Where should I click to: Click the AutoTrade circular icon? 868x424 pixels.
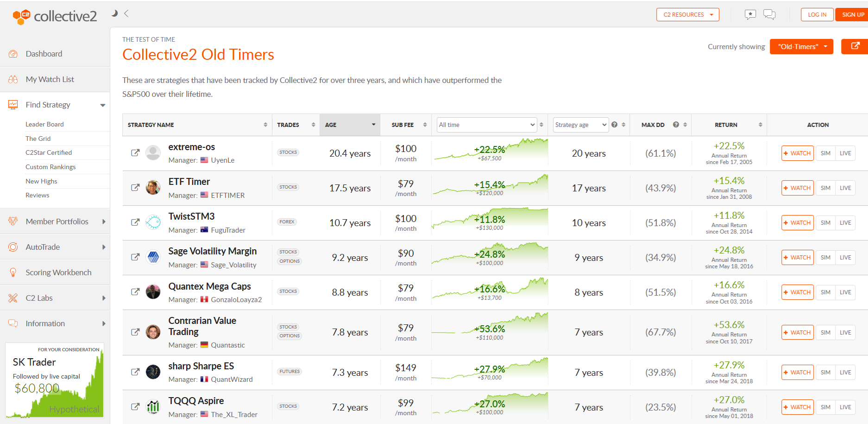click(13, 247)
